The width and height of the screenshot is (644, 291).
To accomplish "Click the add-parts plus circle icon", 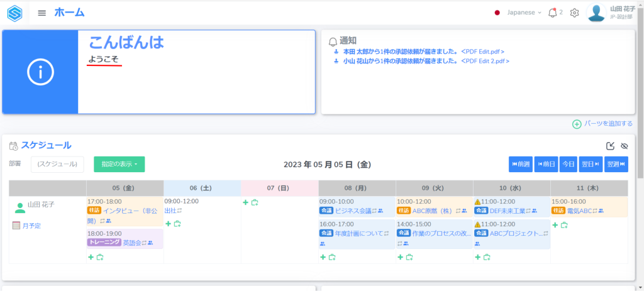I will 577,124.
